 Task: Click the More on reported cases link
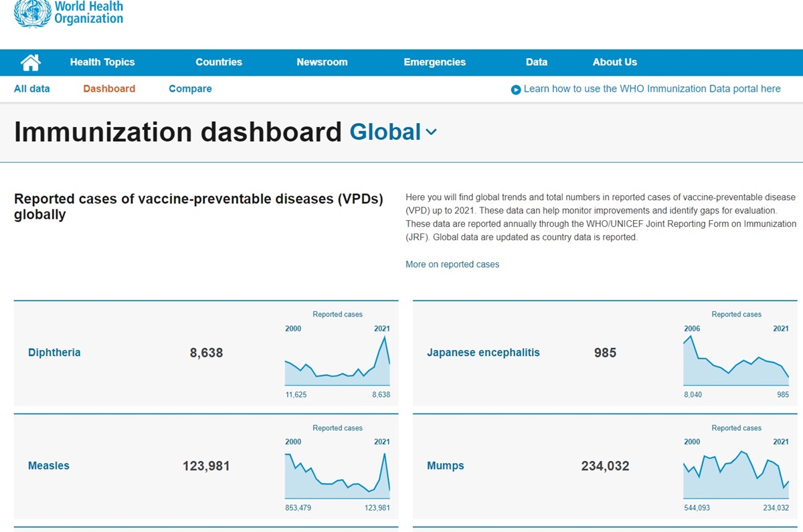pos(452,264)
